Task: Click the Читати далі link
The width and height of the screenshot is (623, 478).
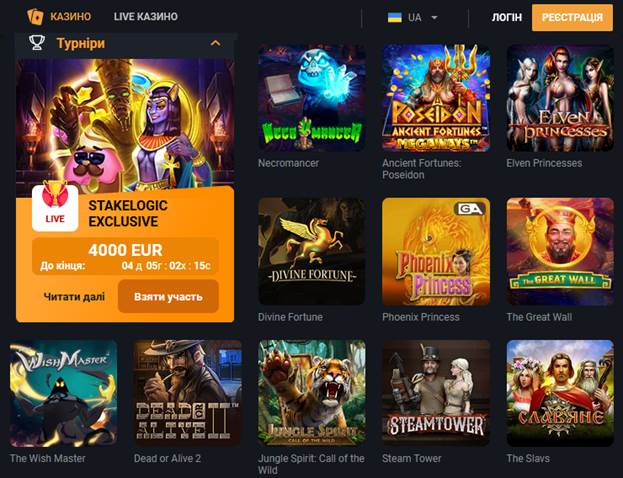Action: pos(74,297)
